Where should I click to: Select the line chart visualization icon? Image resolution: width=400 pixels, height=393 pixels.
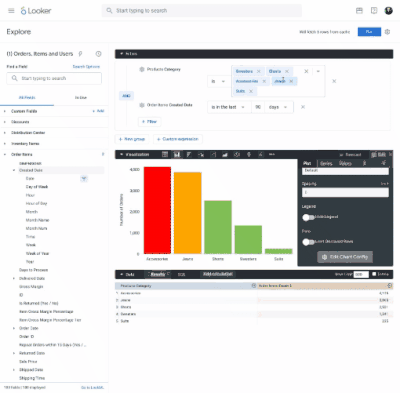coord(213,154)
